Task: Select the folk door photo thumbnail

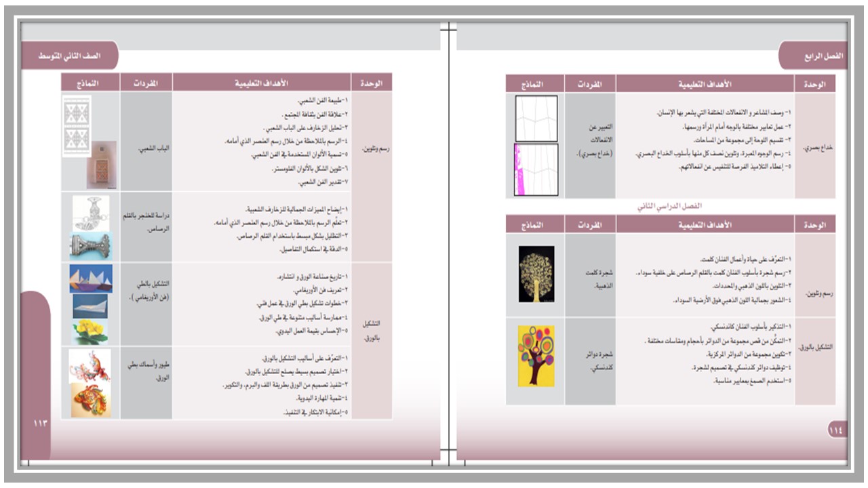Action: pos(101,165)
